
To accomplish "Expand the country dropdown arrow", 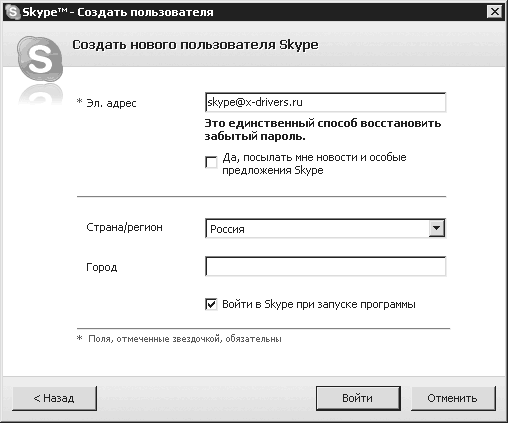I will (436, 229).
